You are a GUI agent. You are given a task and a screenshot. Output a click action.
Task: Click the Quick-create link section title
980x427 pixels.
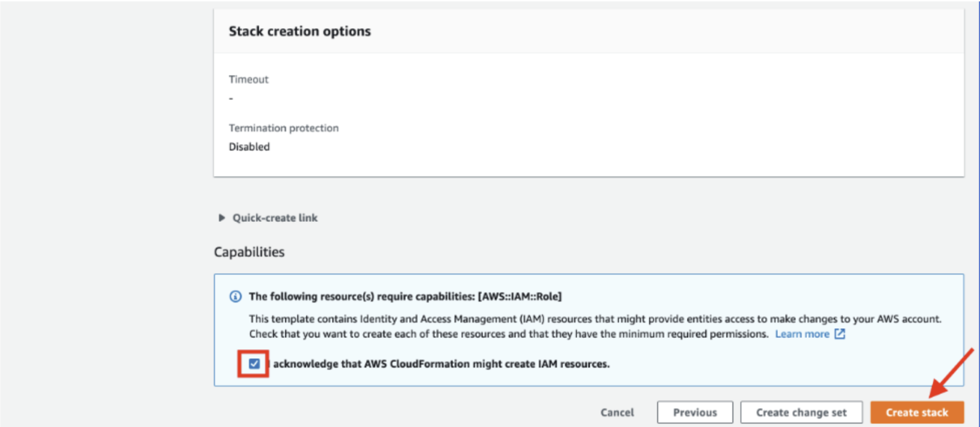point(275,218)
